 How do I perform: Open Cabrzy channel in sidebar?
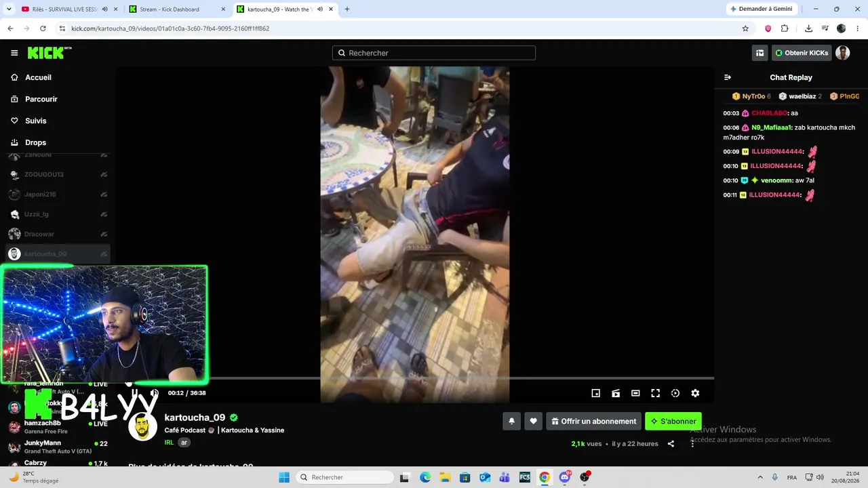(x=58, y=464)
